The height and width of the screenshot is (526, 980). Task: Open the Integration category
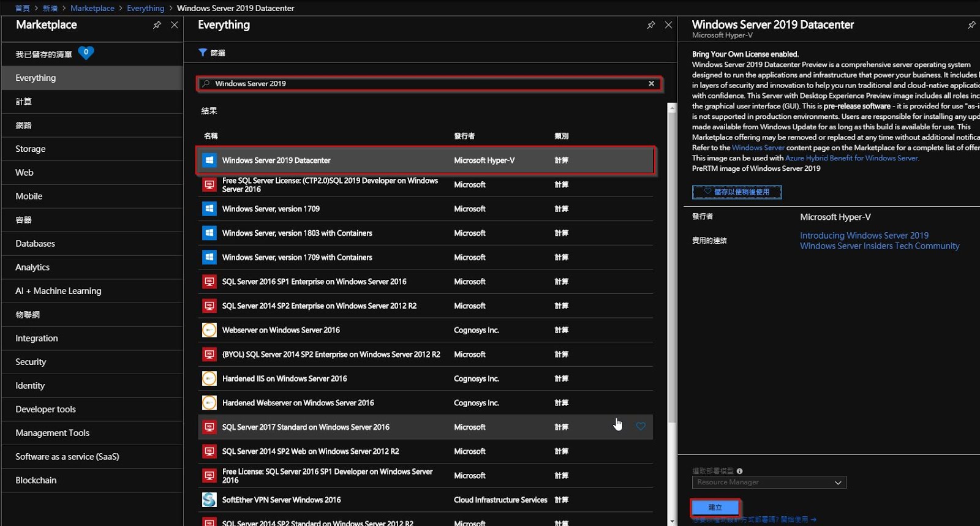(92, 339)
